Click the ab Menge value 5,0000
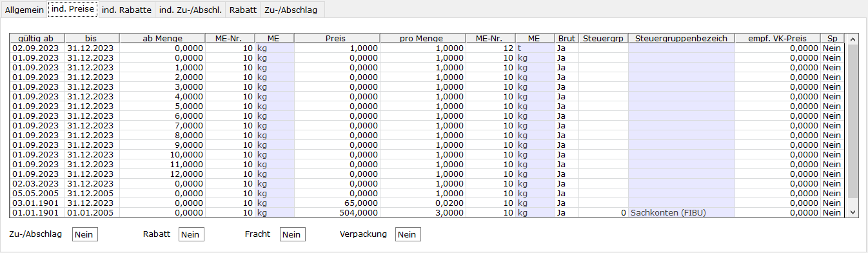This screenshot has width=868, height=253. [x=163, y=106]
